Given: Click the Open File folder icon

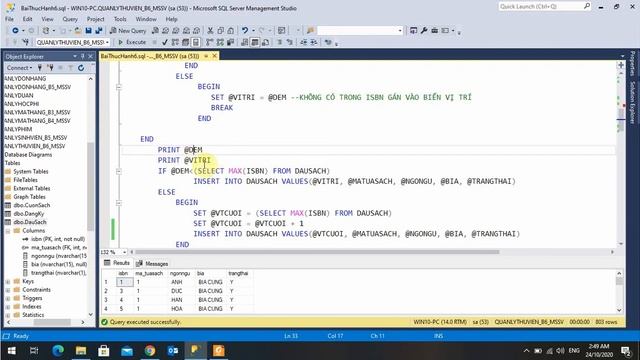Looking at the screenshot, I should pos(78,31).
